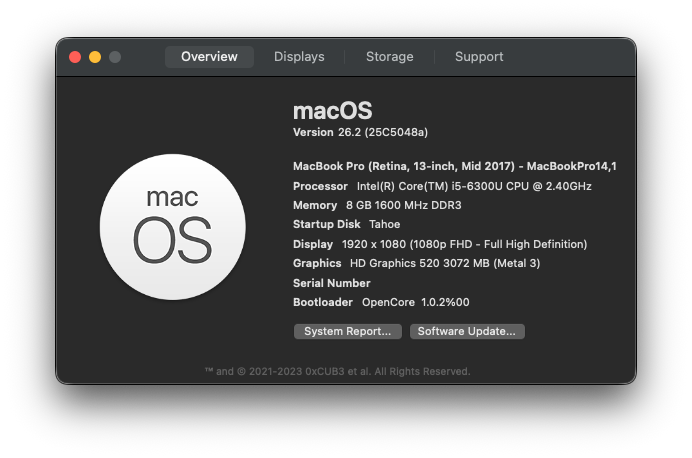Click the Display label
The width and height of the screenshot is (692, 458).
click(x=313, y=244)
